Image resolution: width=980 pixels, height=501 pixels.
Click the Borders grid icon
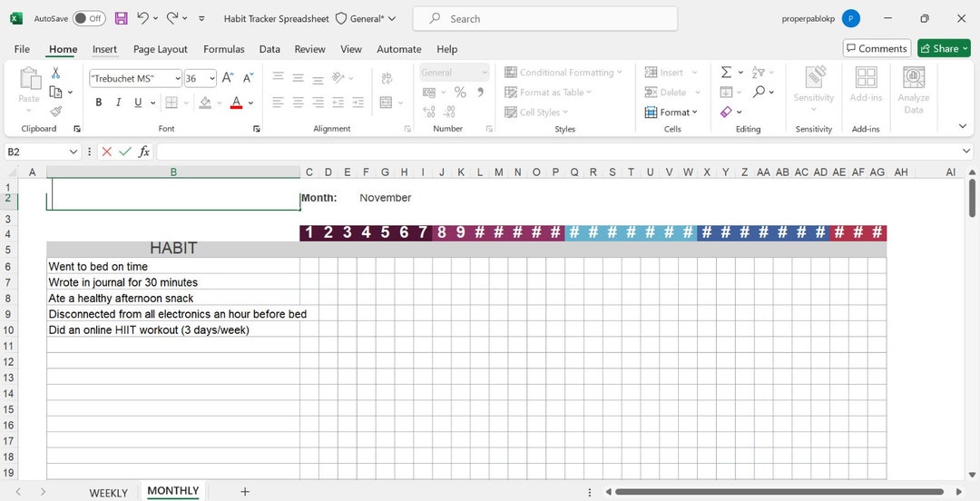(x=171, y=102)
